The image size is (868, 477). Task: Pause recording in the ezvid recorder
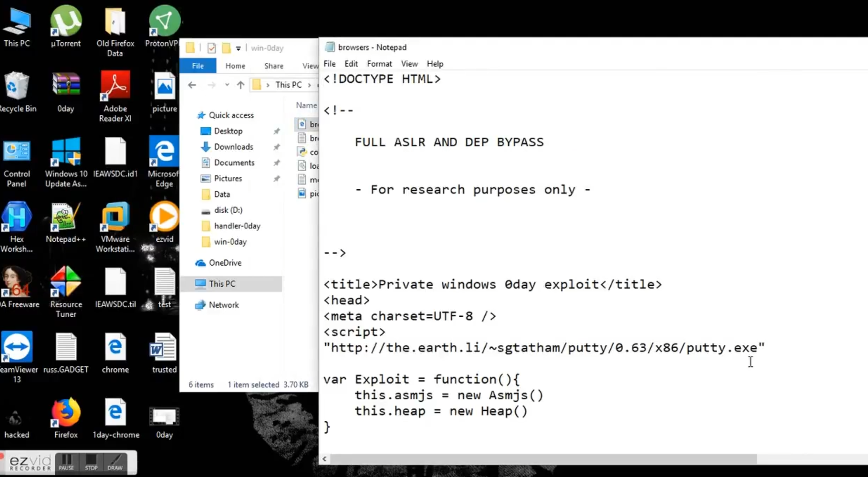[x=66, y=462]
